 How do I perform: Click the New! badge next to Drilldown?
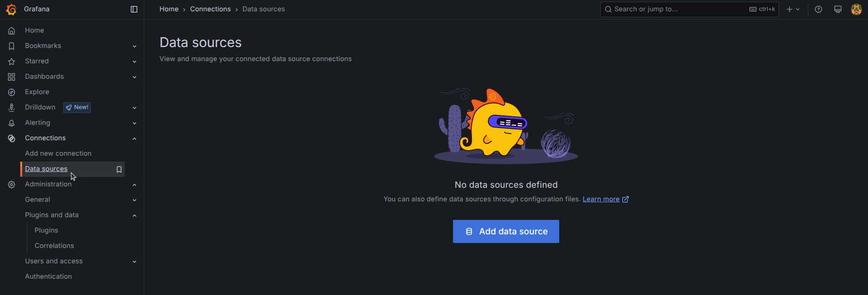[77, 108]
